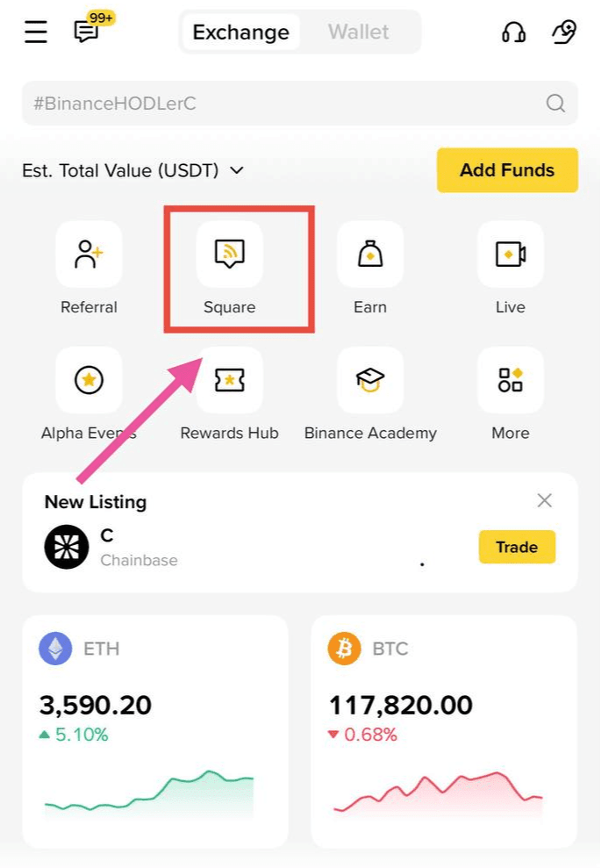Open the hamburger menu

click(x=36, y=32)
